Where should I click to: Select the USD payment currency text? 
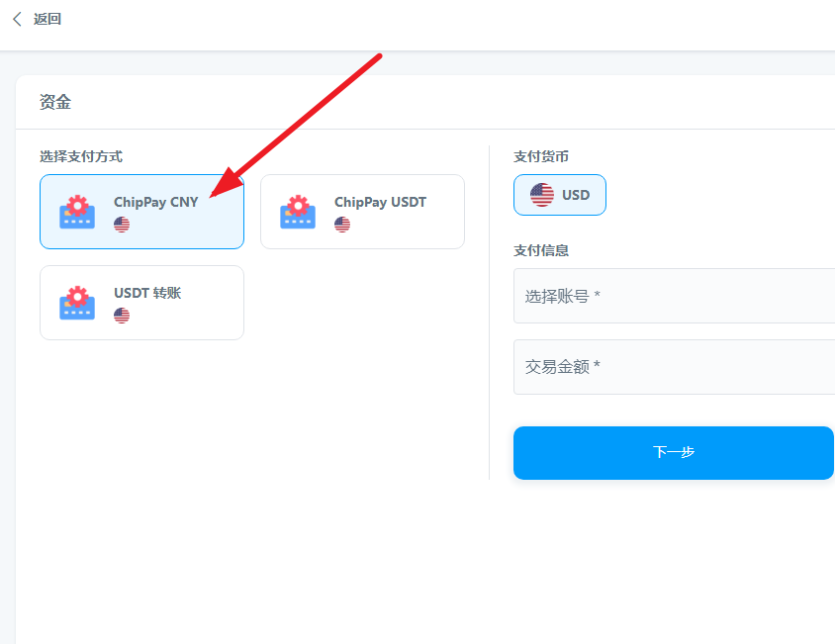(x=576, y=195)
